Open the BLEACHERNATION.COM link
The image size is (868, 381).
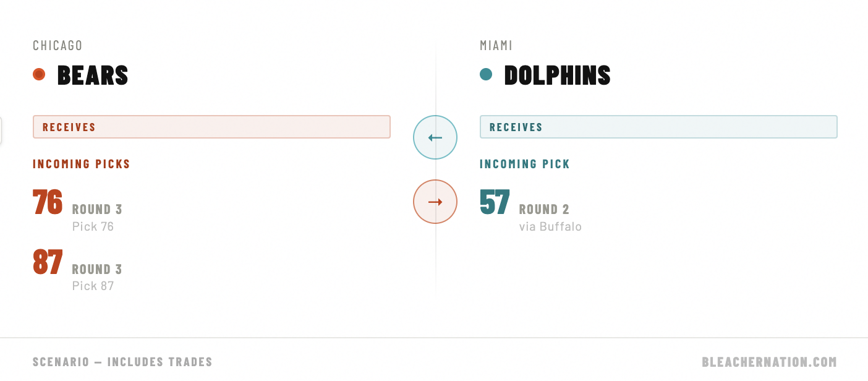pos(769,362)
